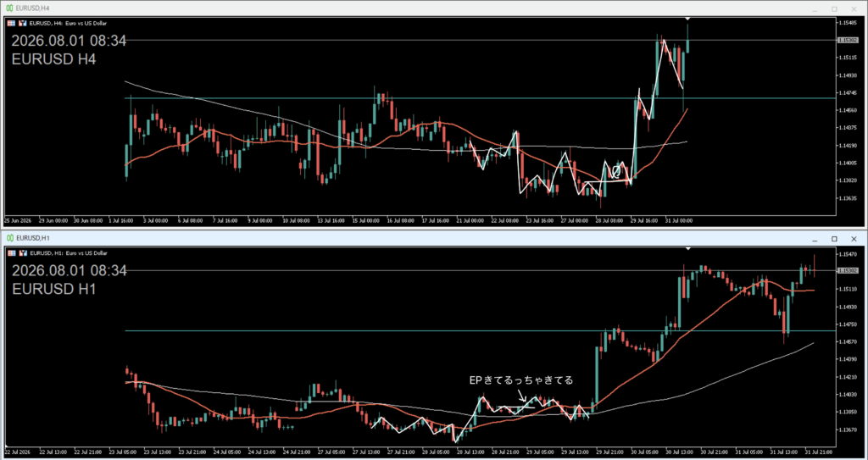Click the 2026.08.01 08:34 label in H4 chart
Viewport: 868px width, 460px height.
click(69, 41)
